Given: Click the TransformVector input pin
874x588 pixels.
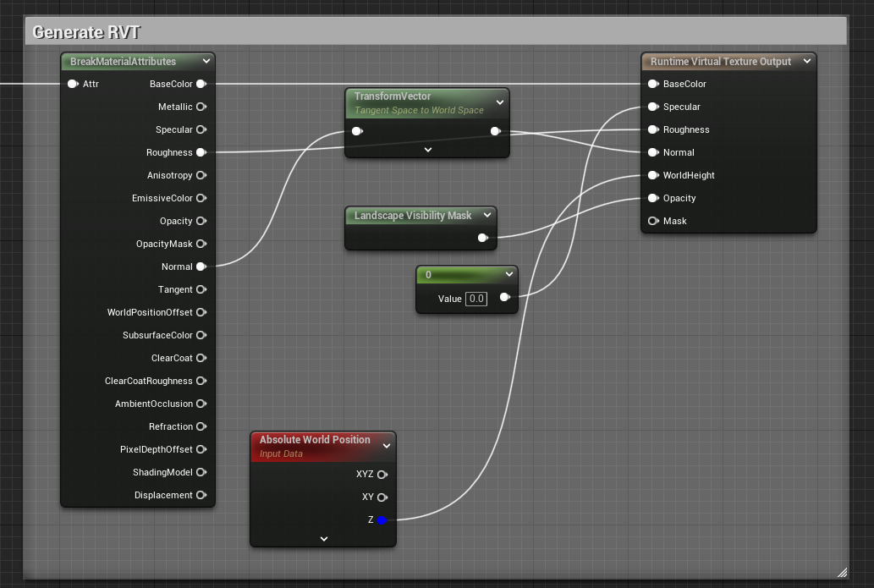Looking at the screenshot, I should pos(357,131).
